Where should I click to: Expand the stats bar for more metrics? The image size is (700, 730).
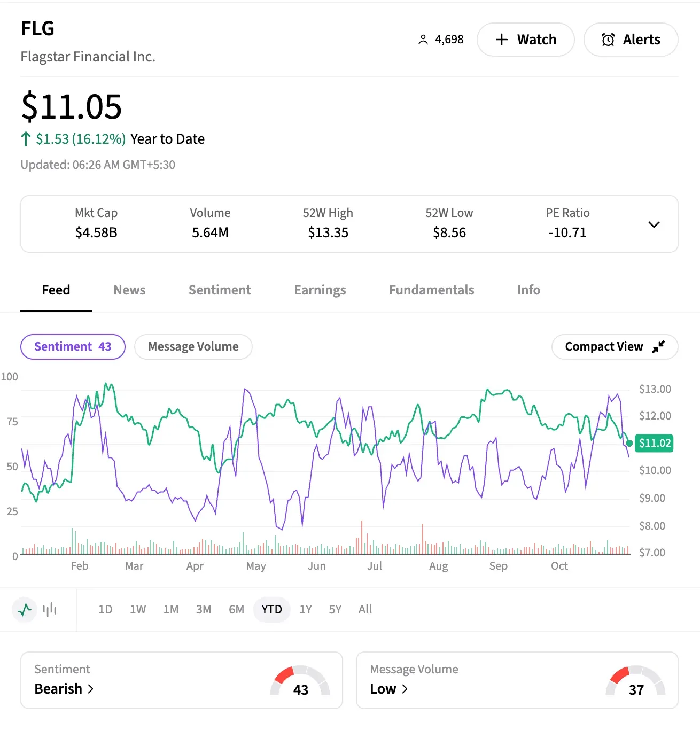pyautogui.click(x=654, y=224)
